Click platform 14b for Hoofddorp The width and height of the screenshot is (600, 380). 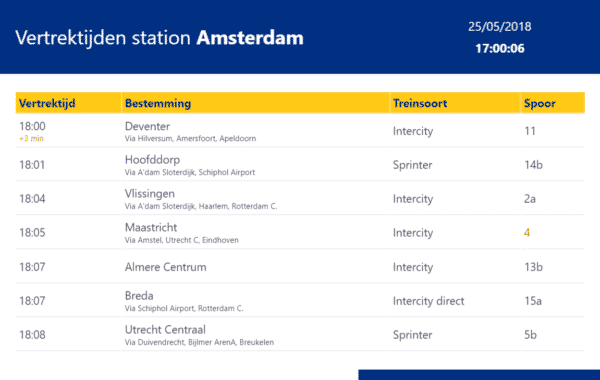(533, 165)
